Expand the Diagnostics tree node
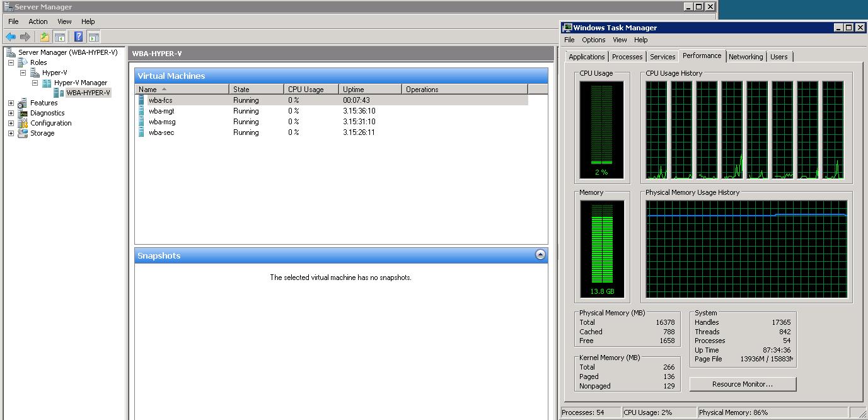The width and height of the screenshot is (868, 420). (x=11, y=113)
